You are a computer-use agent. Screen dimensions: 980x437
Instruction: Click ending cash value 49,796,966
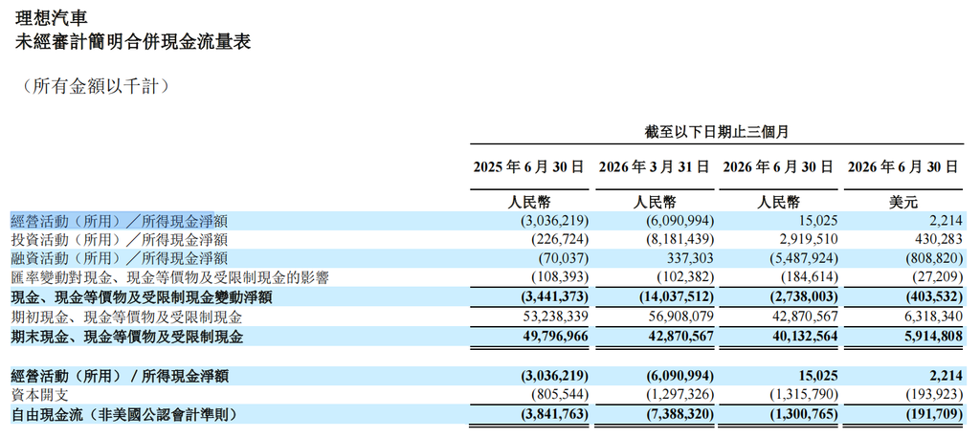click(x=557, y=338)
